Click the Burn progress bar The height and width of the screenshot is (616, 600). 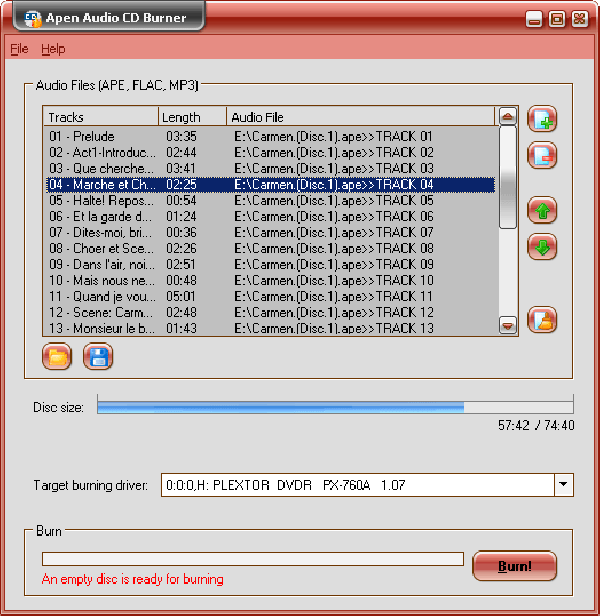253,559
